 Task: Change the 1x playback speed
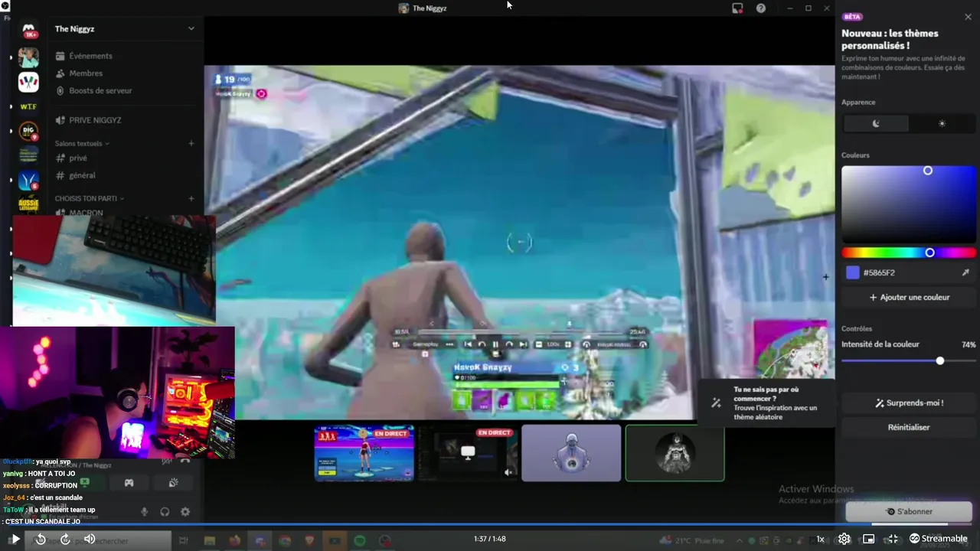tap(820, 539)
